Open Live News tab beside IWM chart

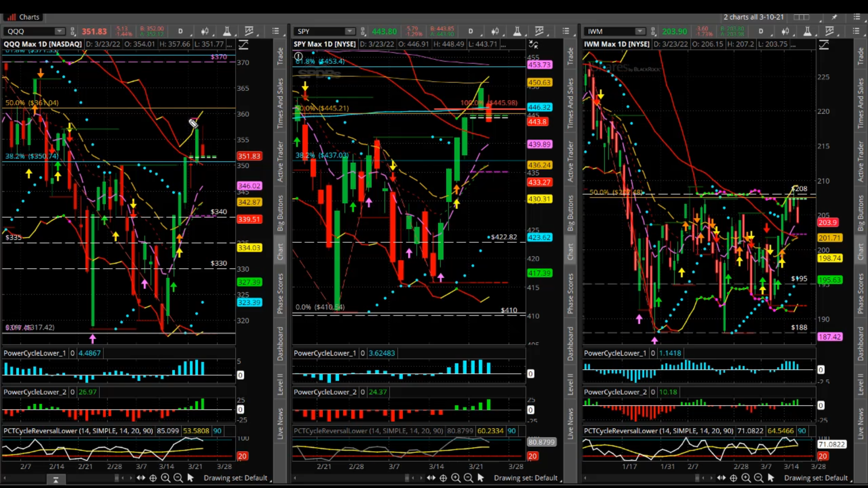pos(861,424)
